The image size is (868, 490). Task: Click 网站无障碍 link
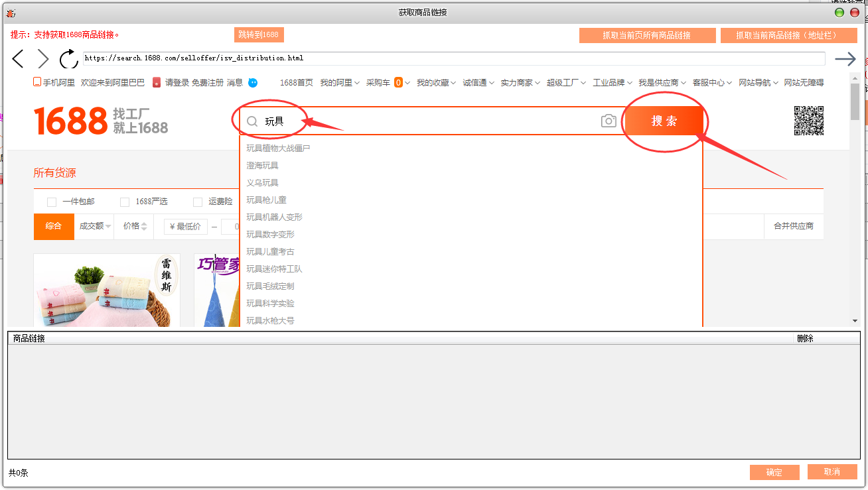click(804, 83)
